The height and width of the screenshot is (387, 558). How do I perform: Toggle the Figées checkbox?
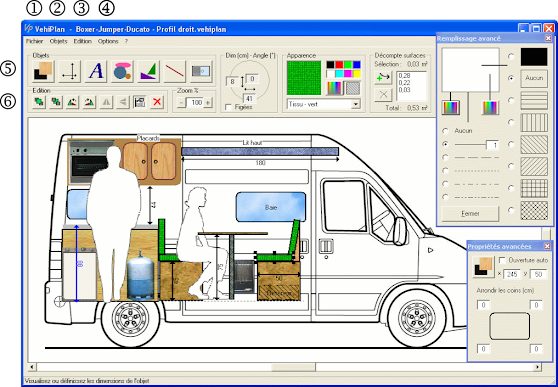coord(229,107)
